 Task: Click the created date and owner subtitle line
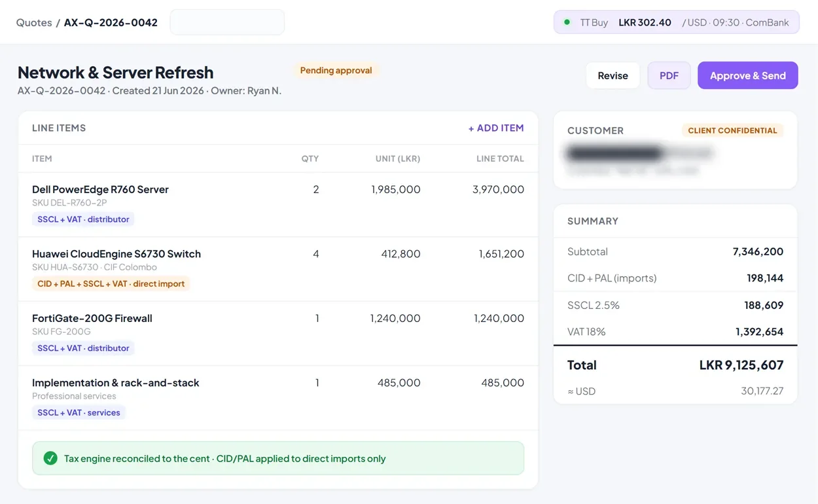[x=149, y=90]
